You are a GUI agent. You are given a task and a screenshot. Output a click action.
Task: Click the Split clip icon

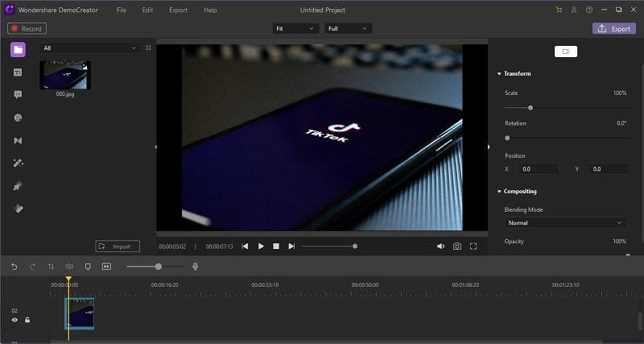[x=69, y=267]
